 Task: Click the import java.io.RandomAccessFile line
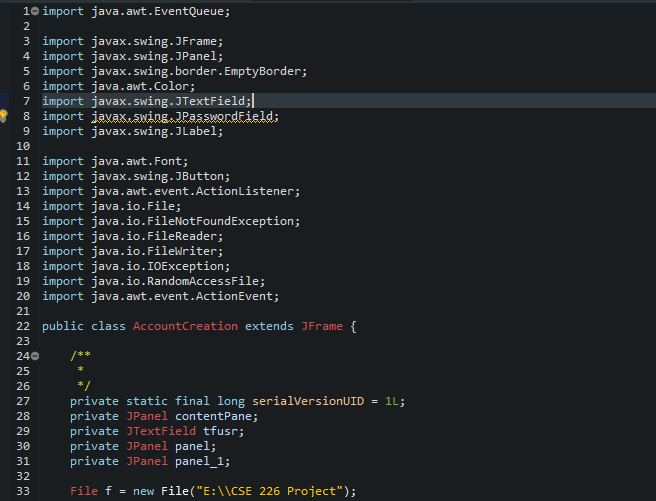154,281
